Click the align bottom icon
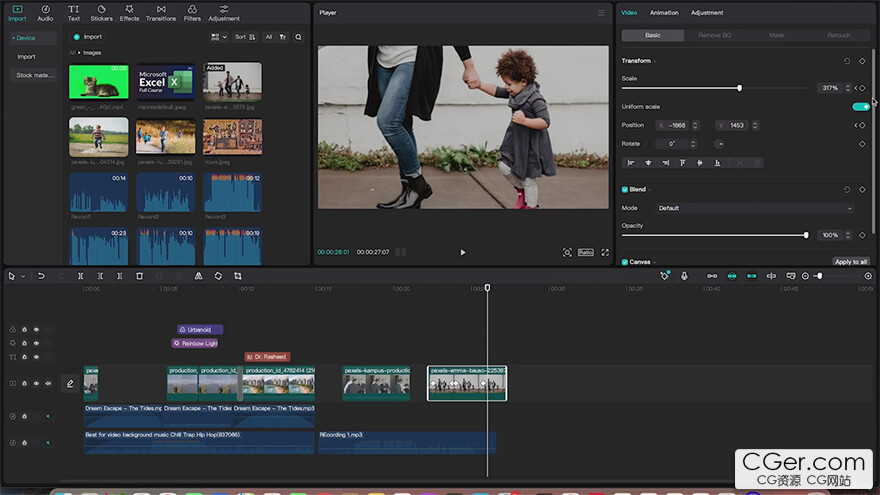This screenshot has height=495, width=880. 717,163
